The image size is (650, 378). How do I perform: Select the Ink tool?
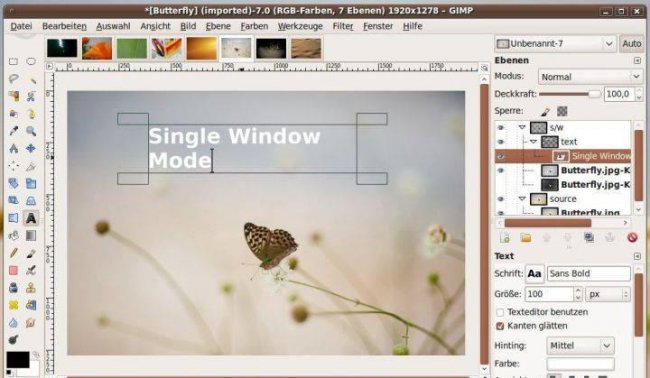point(13,288)
